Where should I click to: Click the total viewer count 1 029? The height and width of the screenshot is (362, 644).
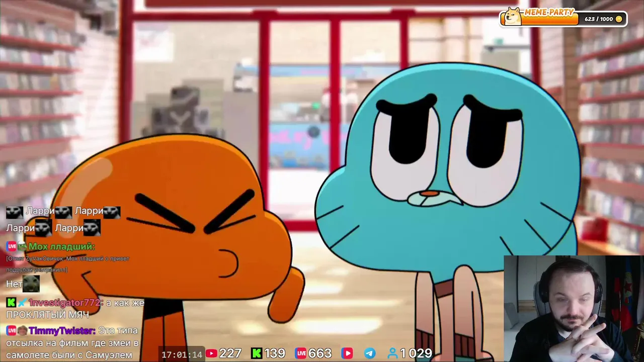(x=416, y=353)
